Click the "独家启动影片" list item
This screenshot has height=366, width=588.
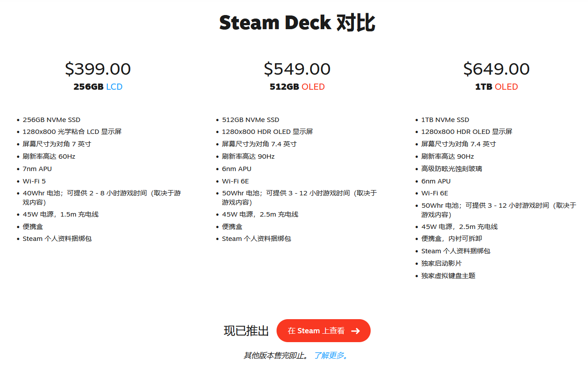(x=441, y=263)
